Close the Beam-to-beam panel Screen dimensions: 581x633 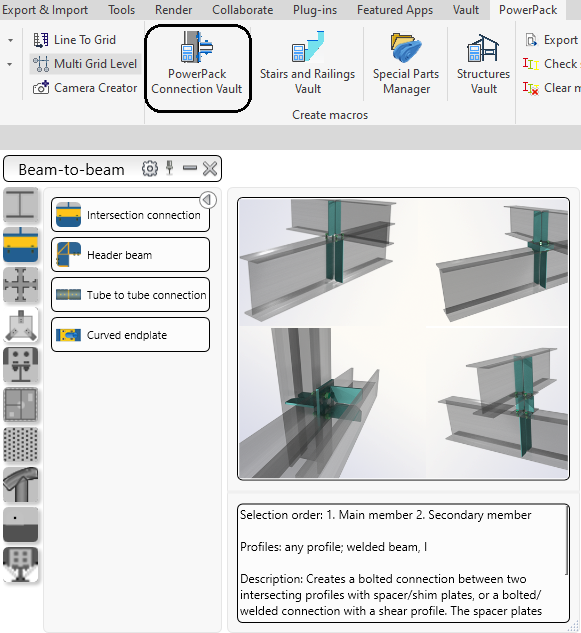(210, 169)
